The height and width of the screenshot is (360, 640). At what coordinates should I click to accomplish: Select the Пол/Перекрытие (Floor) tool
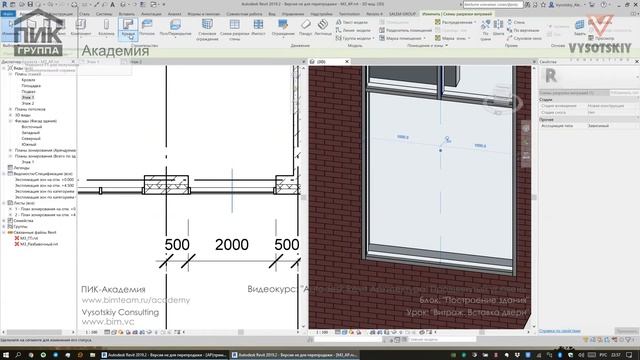click(176, 28)
